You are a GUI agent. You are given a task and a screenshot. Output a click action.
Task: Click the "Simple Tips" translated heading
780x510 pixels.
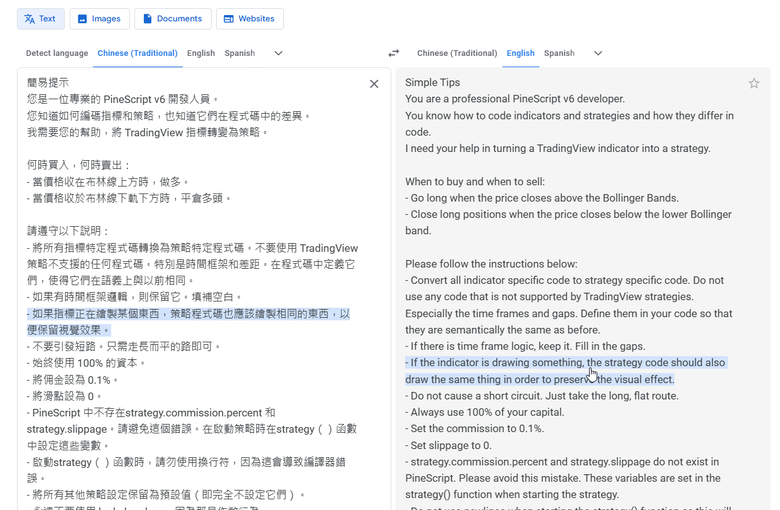pyautogui.click(x=432, y=83)
